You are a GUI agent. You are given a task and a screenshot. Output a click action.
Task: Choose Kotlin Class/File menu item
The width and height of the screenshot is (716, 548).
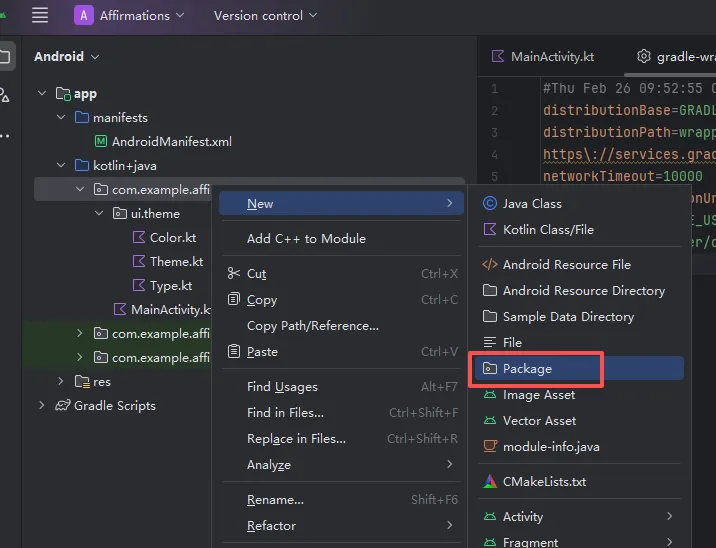pos(548,229)
